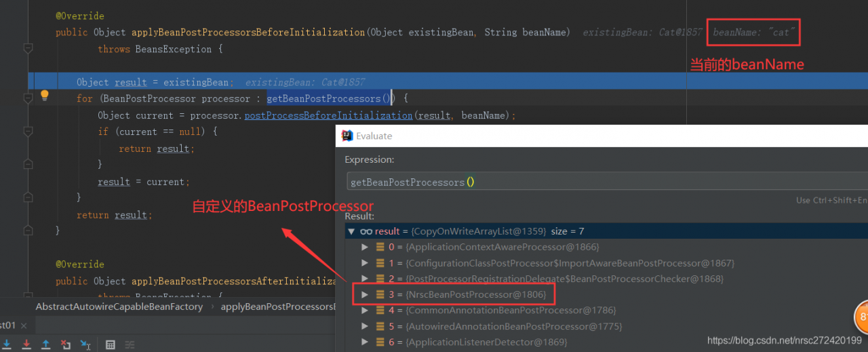868x352 pixels.
Task: Click the Drop Frame icon
Action: 66,345
